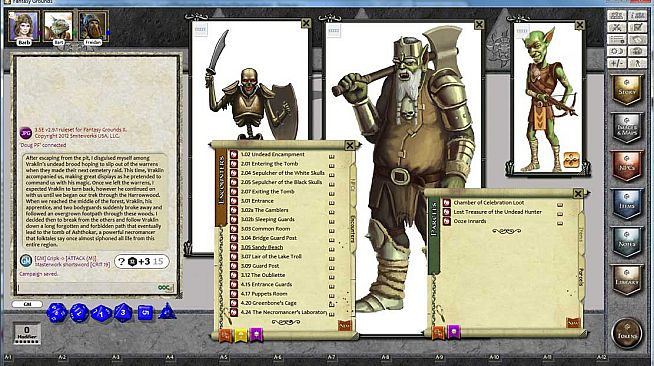
Task: Select hotkey slot A-5 in the bottom bar
Action: pyautogui.click(x=224, y=357)
